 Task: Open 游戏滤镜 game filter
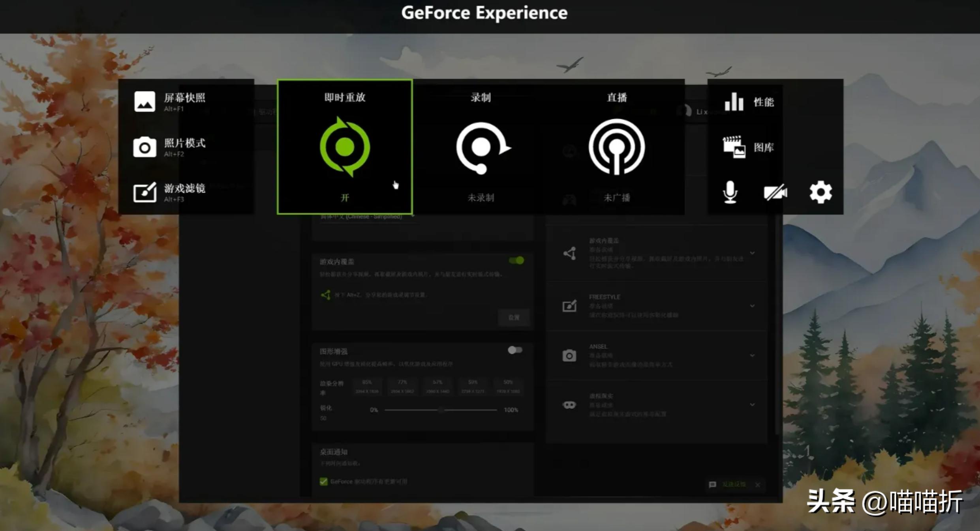point(170,193)
